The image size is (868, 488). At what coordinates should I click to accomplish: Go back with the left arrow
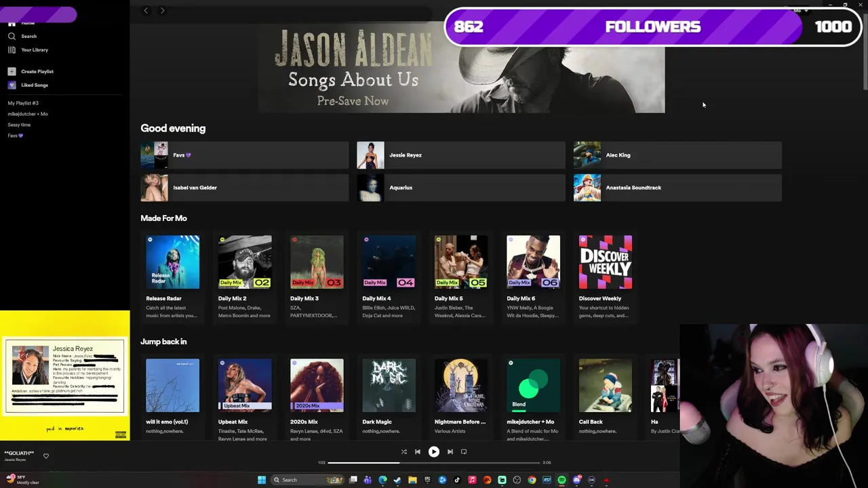(x=146, y=10)
